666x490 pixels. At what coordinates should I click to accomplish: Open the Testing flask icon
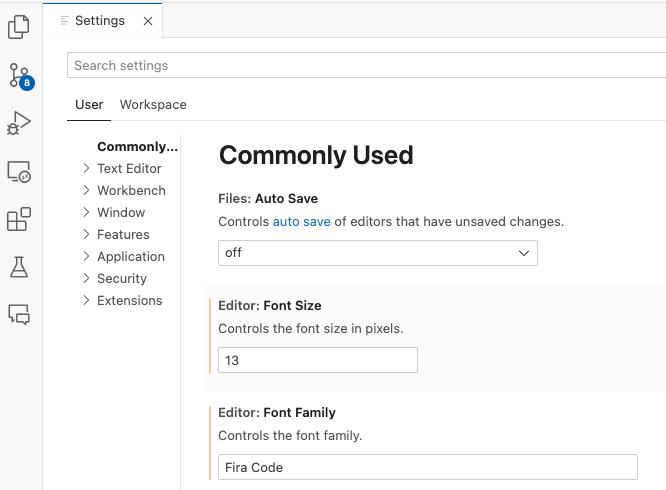pos(19,267)
